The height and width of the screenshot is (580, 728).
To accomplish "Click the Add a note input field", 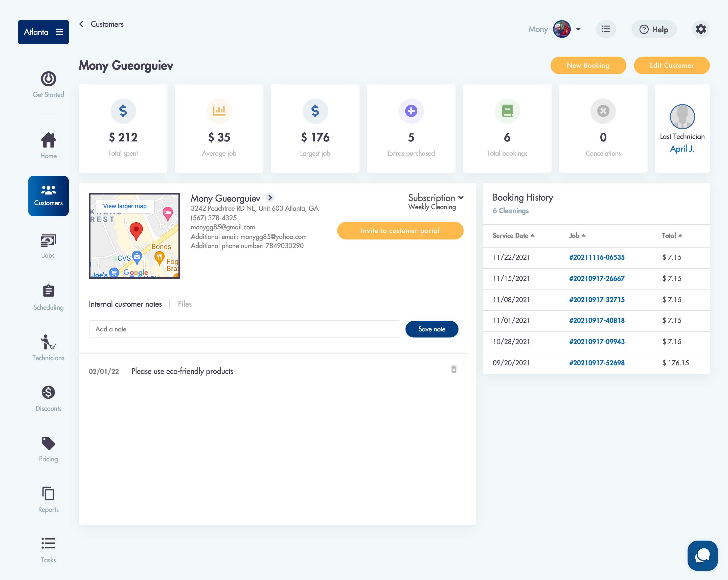I will [244, 329].
